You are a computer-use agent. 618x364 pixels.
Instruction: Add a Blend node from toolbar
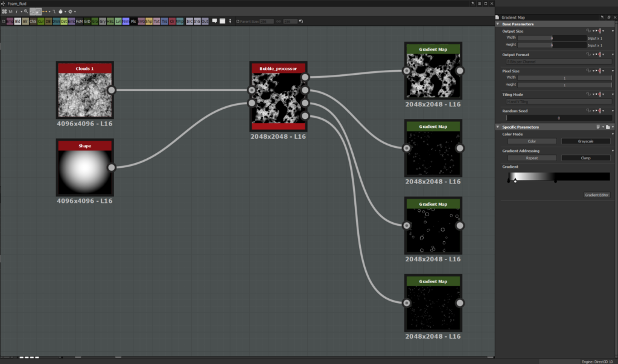18,21
